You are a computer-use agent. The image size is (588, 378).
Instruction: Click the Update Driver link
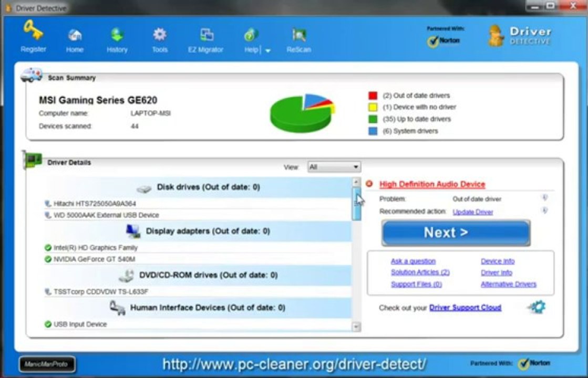473,212
